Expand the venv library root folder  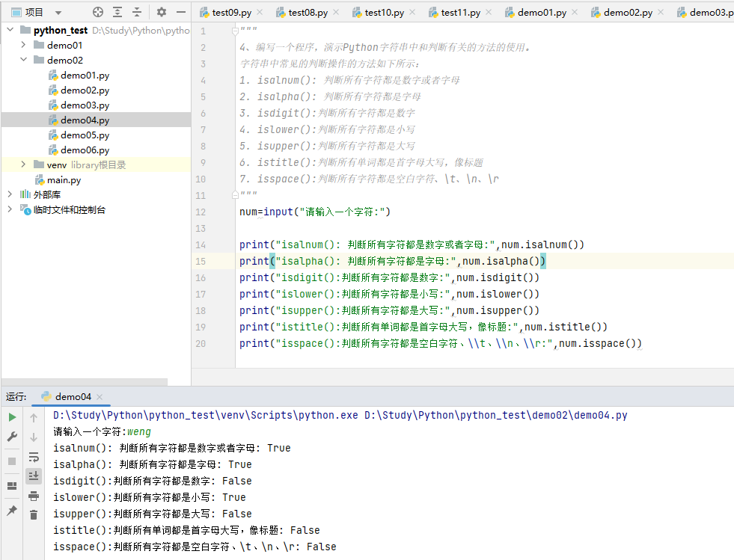23,164
